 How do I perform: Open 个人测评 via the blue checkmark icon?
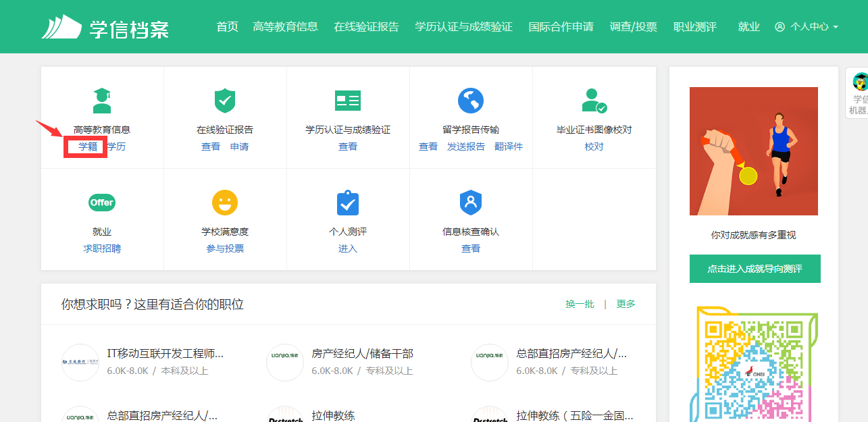pyautogui.click(x=347, y=202)
